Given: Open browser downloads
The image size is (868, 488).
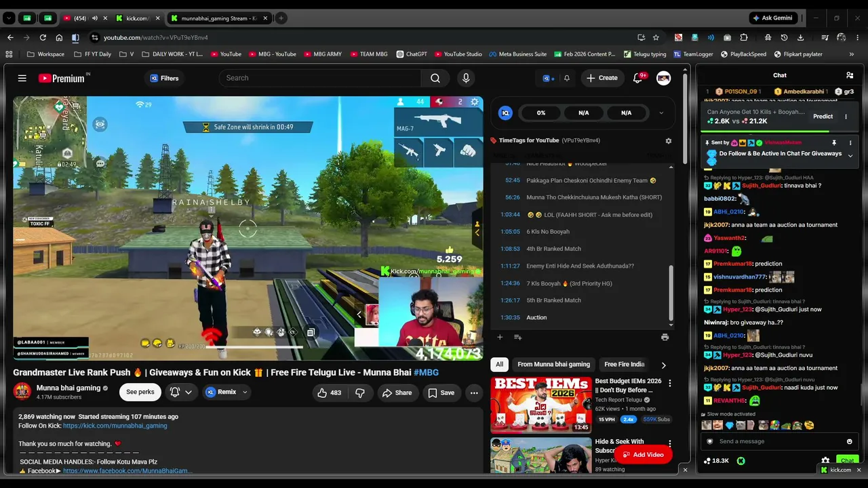Looking at the screenshot, I should coord(801,38).
